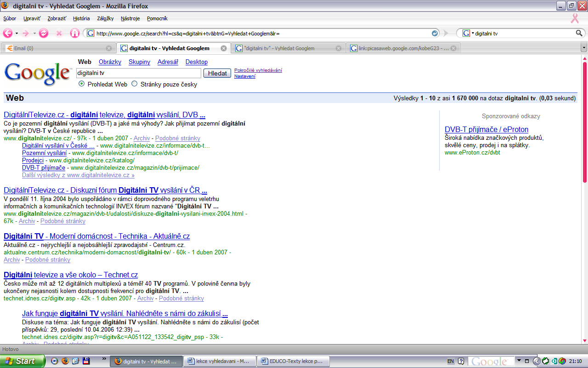
Task: Close the active 'digitalni tv' tab
Action: click(224, 48)
